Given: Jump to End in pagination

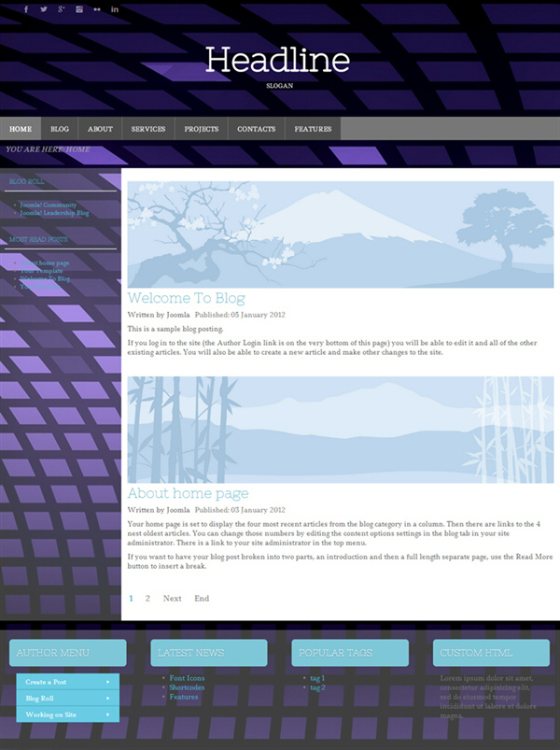Looking at the screenshot, I should [x=202, y=598].
